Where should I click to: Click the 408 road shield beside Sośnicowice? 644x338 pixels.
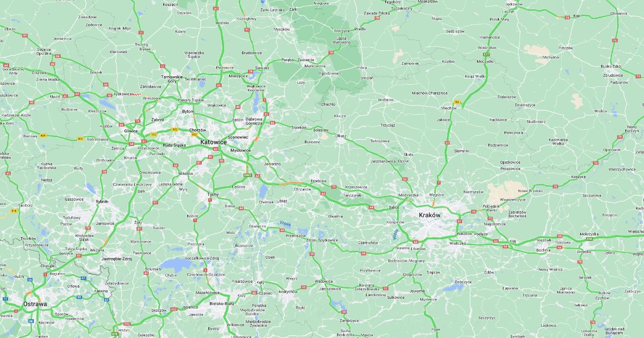(80, 138)
